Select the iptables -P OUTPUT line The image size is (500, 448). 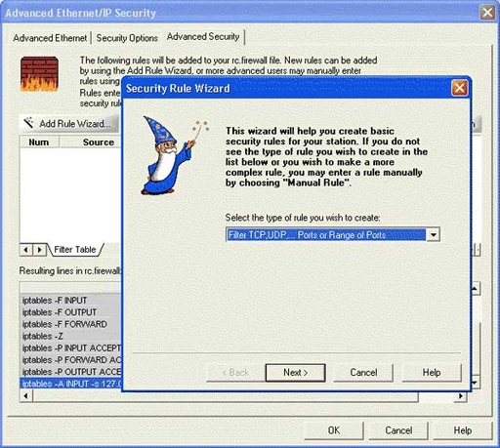[x=70, y=372]
